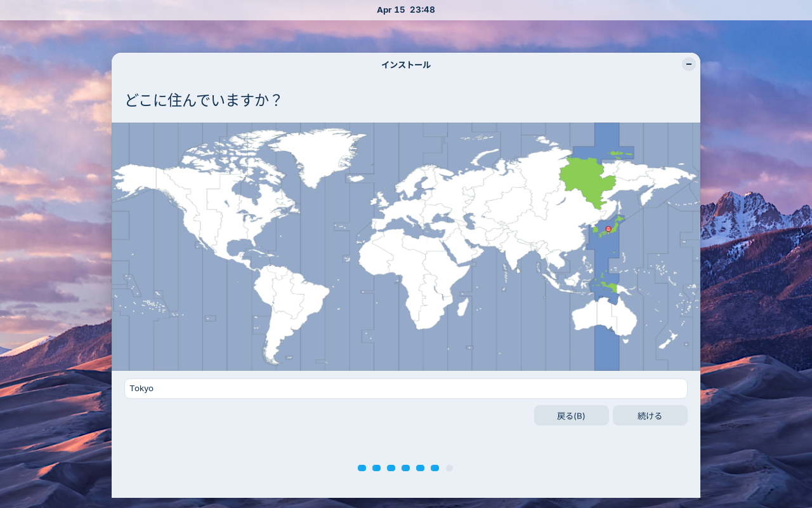Click the red location pin on Japan
Screen dimensions: 812x508
coord(608,229)
